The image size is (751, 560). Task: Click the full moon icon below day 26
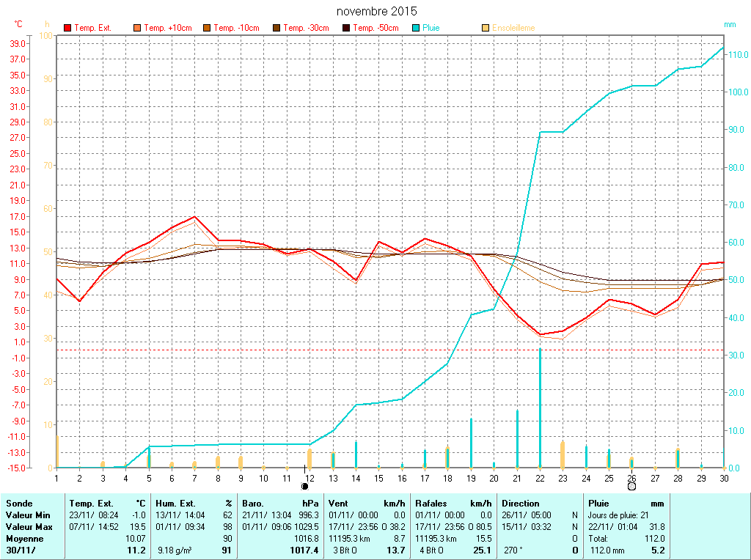pyautogui.click(x=631, y=486)
